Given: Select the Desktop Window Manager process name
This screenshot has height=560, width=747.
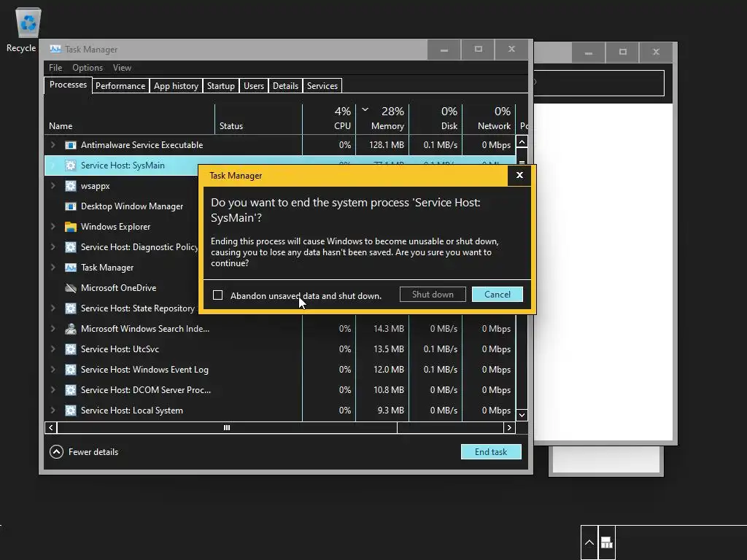Looking at the screenshot, I should (132, 206).
